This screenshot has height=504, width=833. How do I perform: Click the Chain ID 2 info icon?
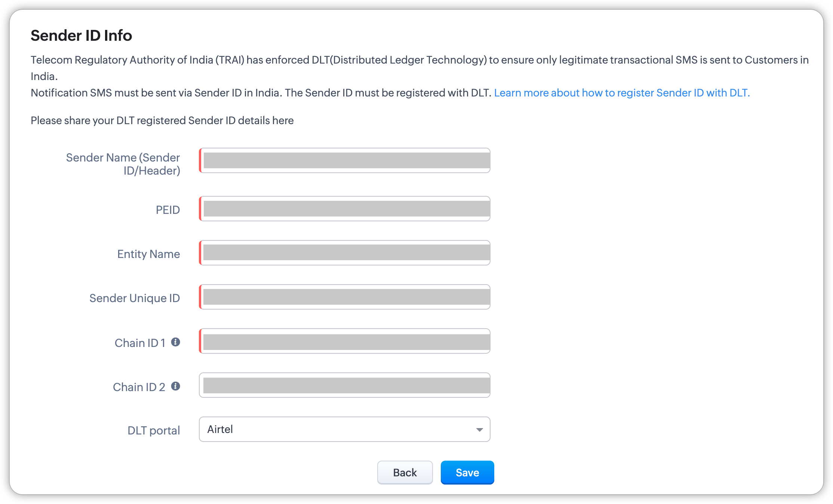pos(176,386)
